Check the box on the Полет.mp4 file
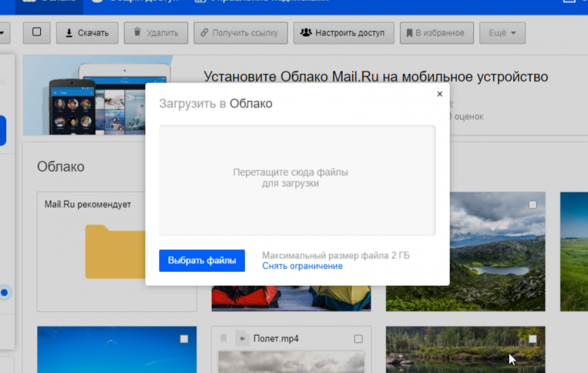 (359, 339)
